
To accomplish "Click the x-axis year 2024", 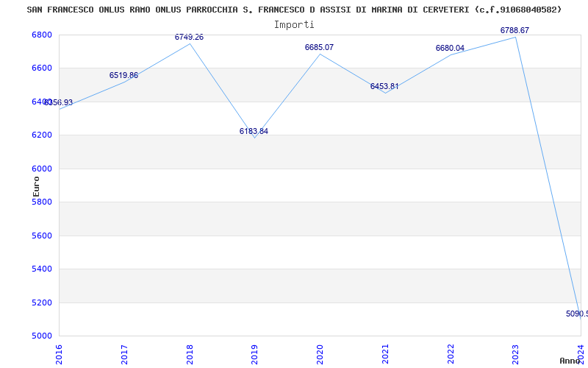I will pyautogui.click(x=581, y=354).
